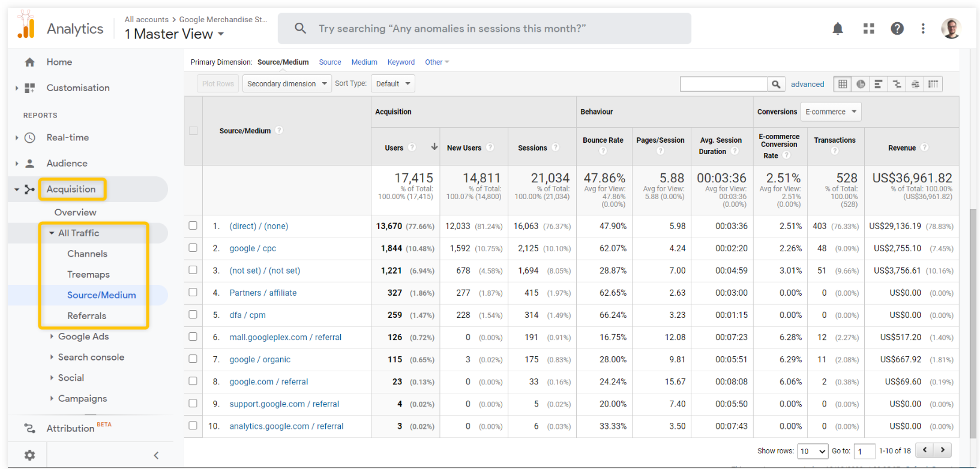This screenshot has width=980, height=469.
Task: Tick the checkbox for (direct) / (none)
Action: click(x=193, y=226)
